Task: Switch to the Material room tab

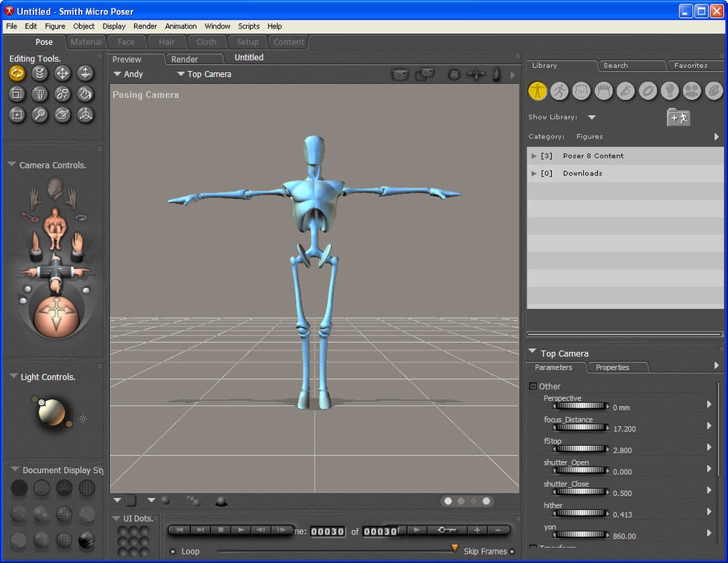Action: pyautogui.click(x=86, y=42)
